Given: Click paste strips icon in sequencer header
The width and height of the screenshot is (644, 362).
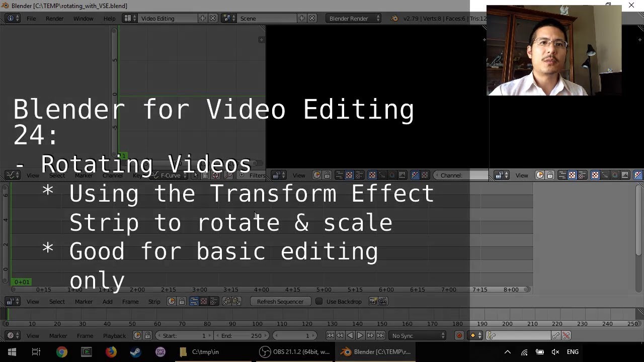Looking at the screenshot, I should [236, 302].
